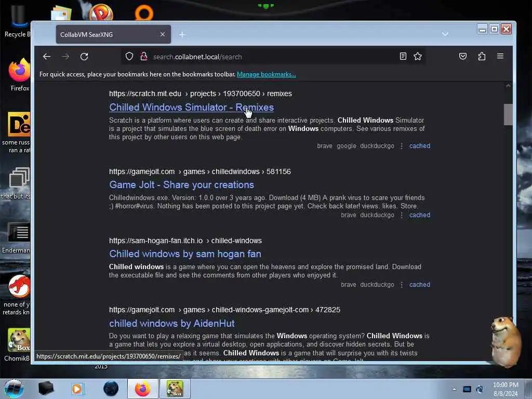Select the stacked windows desktop icon
The height and width of the screenshot is (399, 532).
17,183
